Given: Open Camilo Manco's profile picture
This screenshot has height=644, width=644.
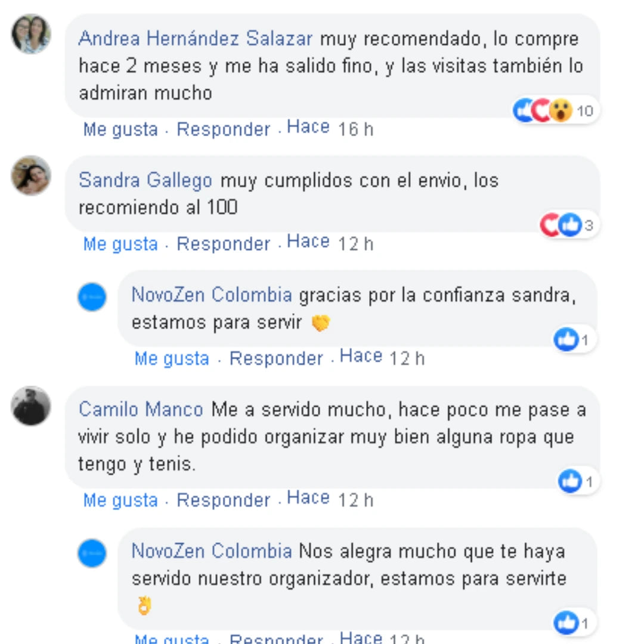Looking at the screenshot, I should 31,406.
